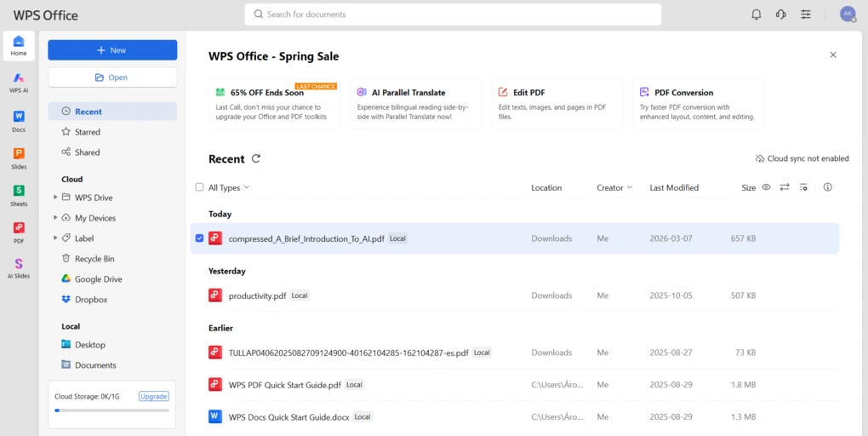Open the All Types filter dropdown
This screenshot has height=436, width=868.
pos(229,188)
